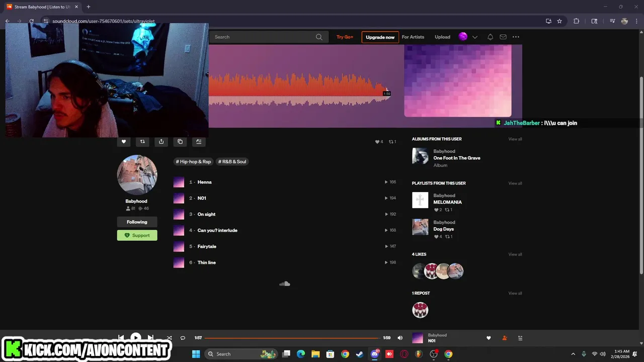Open Discord from the taskbar
This screenshot has width=644, height=362.
point(374,354)
